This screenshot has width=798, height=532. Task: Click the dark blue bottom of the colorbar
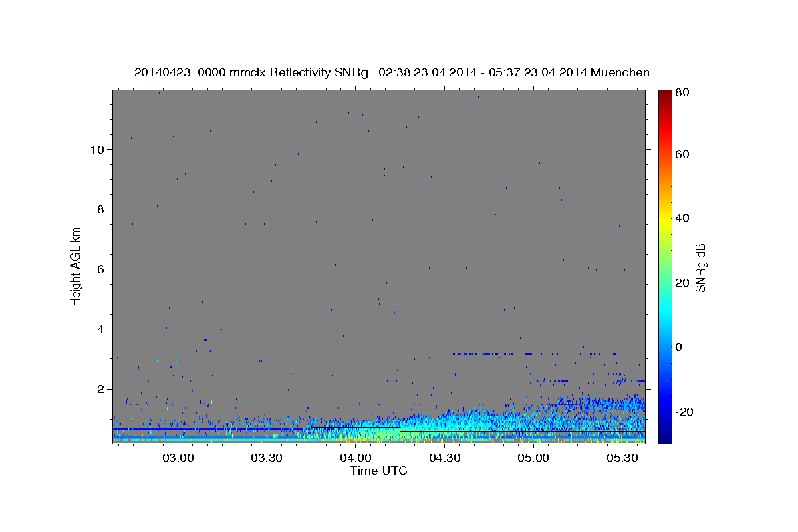[x=665, y=436]
